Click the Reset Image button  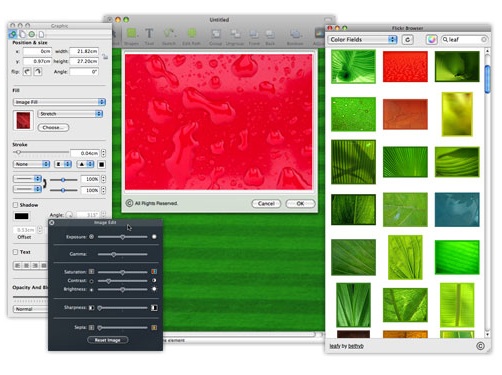(107, 340)
